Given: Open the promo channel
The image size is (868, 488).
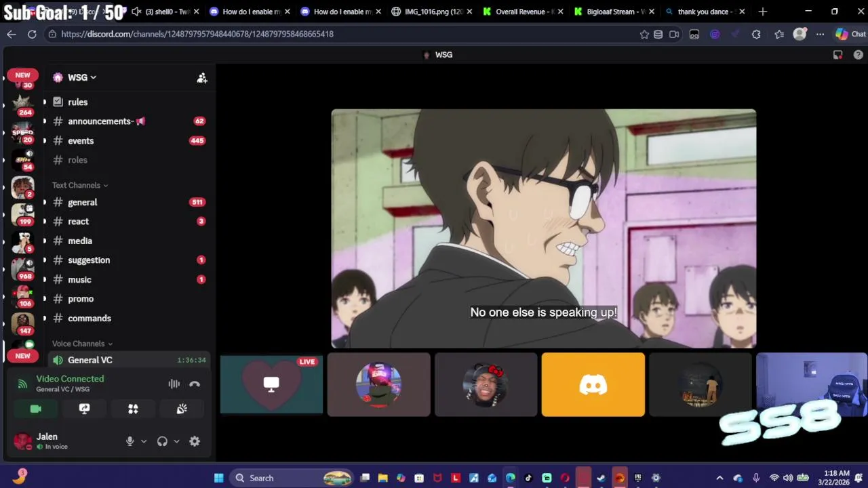Looking at the screenshot, I should point(128,299).
